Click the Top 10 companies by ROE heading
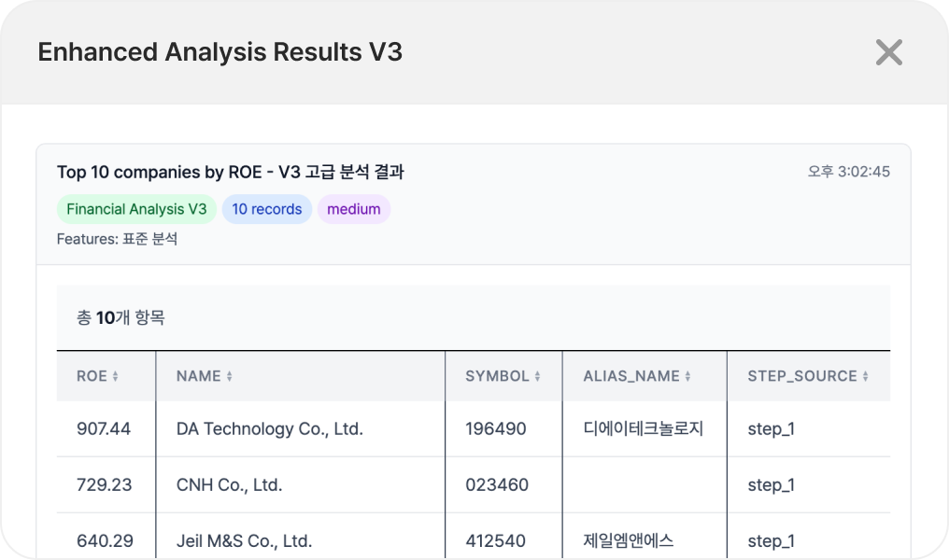 230,172
